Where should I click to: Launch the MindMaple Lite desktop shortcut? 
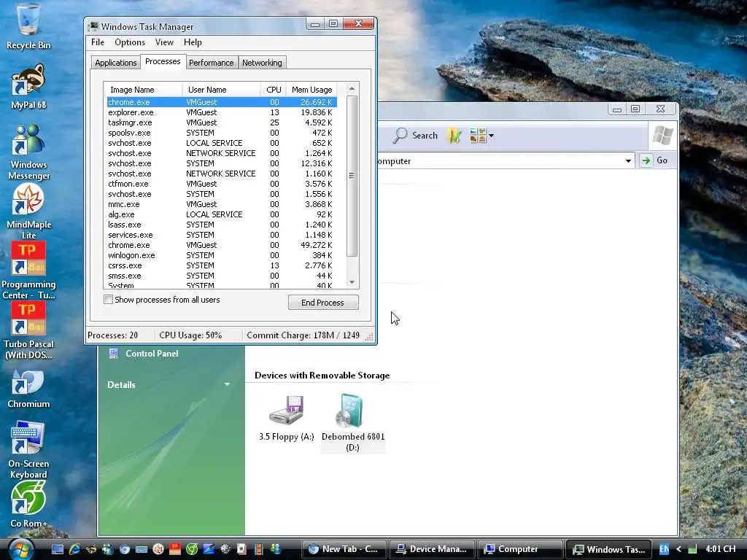point(28,212)
